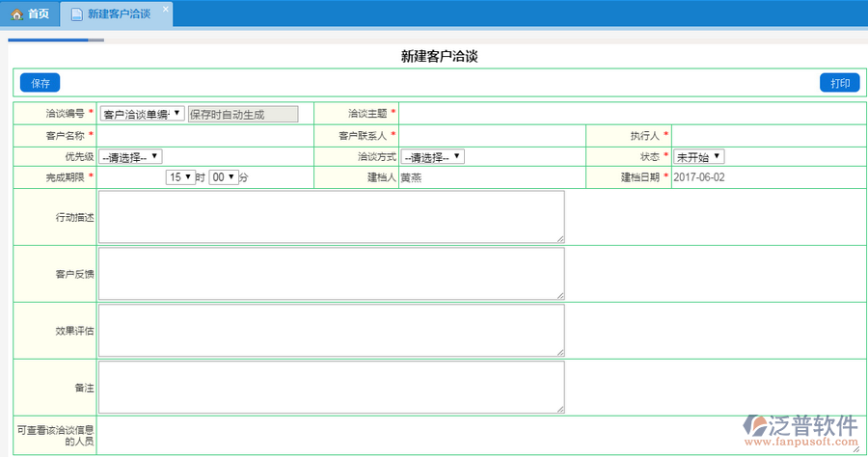Screen dimensions: 868x457
Task: Click into the 行动描述 text area
Action: (x=331, y=217)
